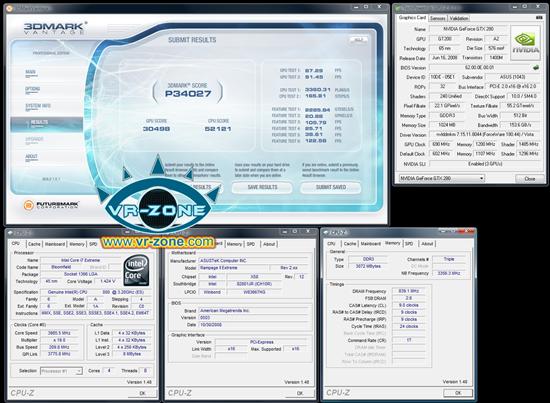This screenshot has width=550, height=403.
Task: Click OK in the middle CPU-Z window
Action: [x=300, y=393]
